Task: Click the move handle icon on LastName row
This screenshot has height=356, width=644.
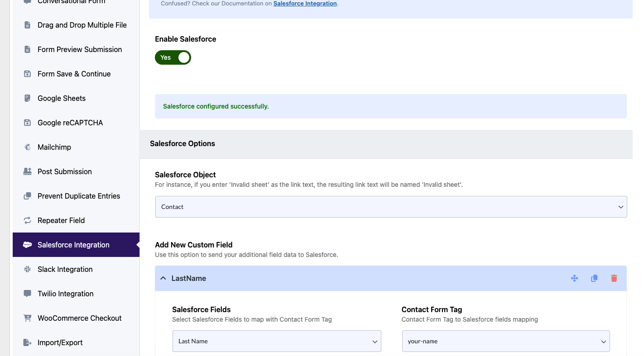Action: pyautogui.click(x=574, y=278)
